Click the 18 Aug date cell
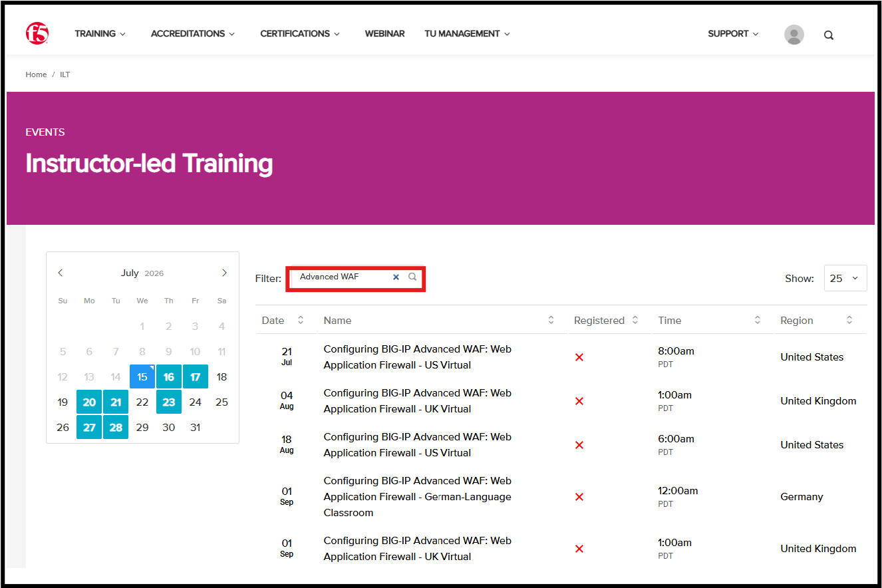 [287, 444]
